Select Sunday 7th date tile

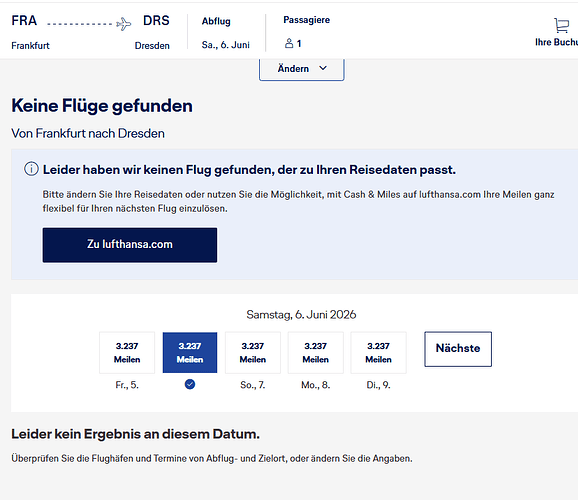pos(253,353)
